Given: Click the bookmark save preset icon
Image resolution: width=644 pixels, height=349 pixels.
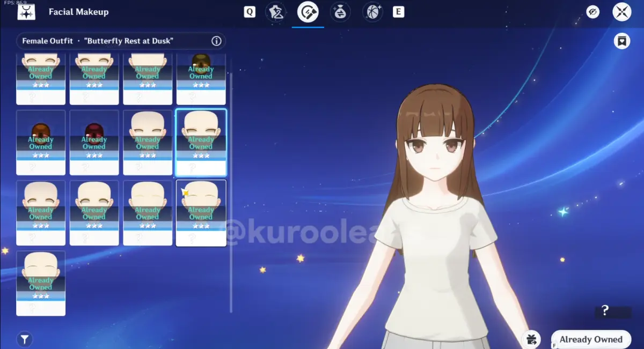Looking at the screenshot, I should tap(621, 41).
